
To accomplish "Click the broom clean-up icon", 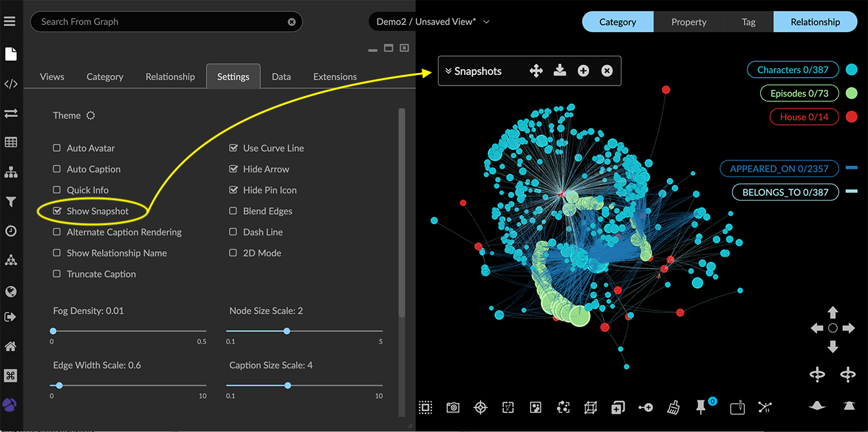I will click(673, 408).
